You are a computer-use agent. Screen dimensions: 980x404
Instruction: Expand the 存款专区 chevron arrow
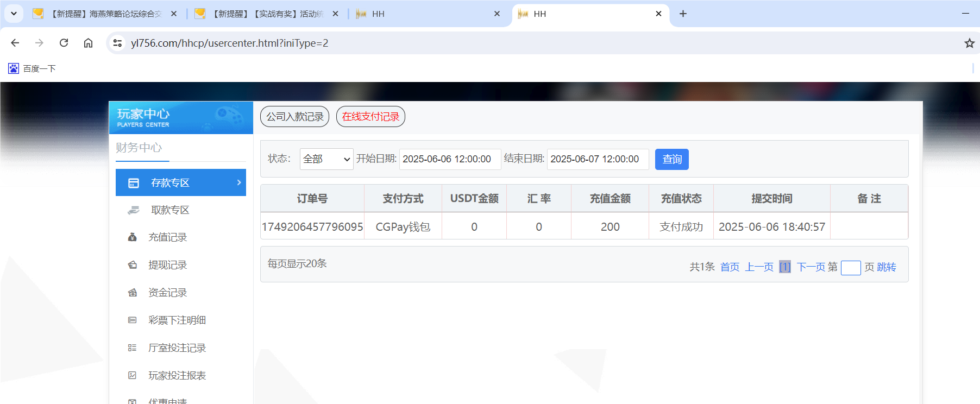point(238,182)
